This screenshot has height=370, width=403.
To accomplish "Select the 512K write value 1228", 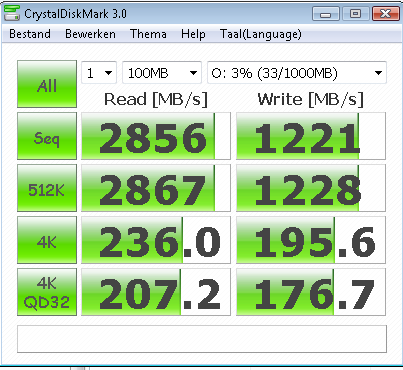I will click(311, 188).
